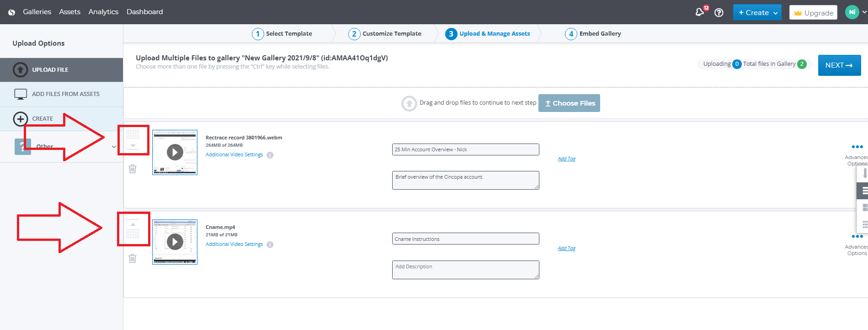The height and width of the screenshot is (330, 868).
Task: Open the notifications bell
Action: click(699, 12)
